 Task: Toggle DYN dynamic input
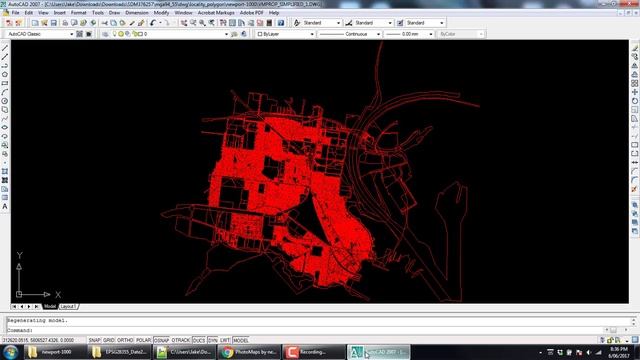coord(213,340)
